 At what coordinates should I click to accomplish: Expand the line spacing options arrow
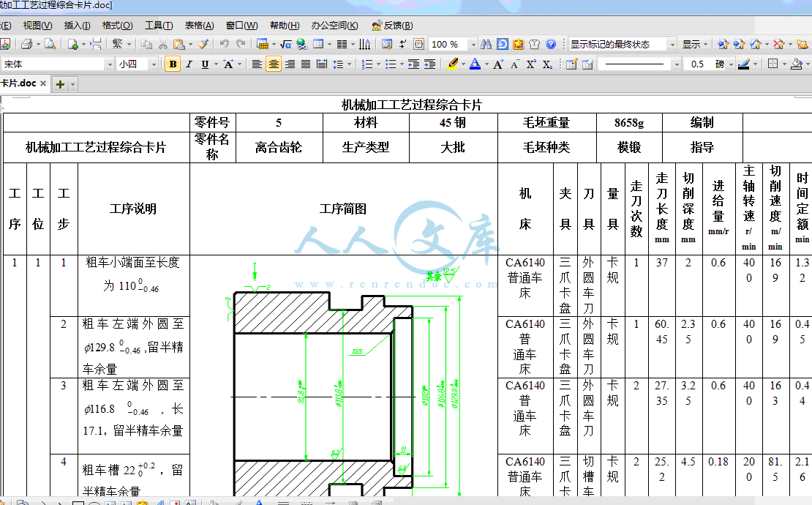coord(350,64)
